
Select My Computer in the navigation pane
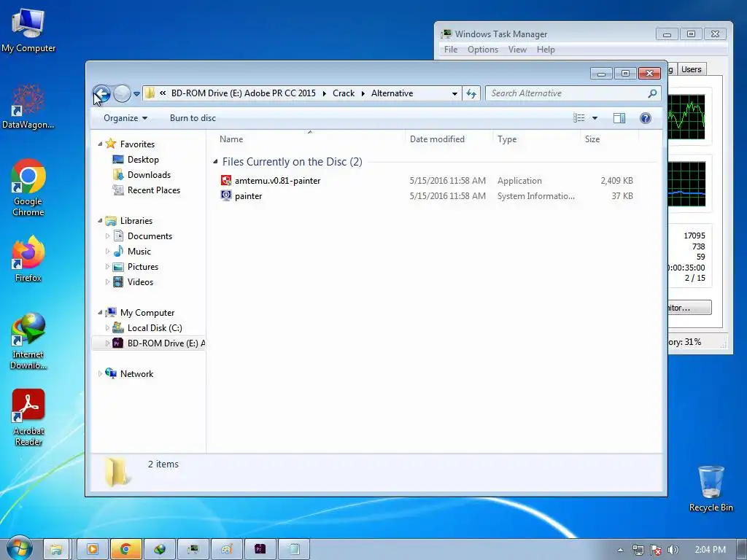[x=147, y=312]
